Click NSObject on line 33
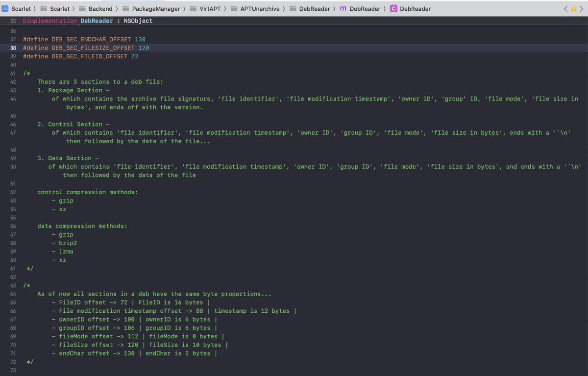 pos(138,21)
